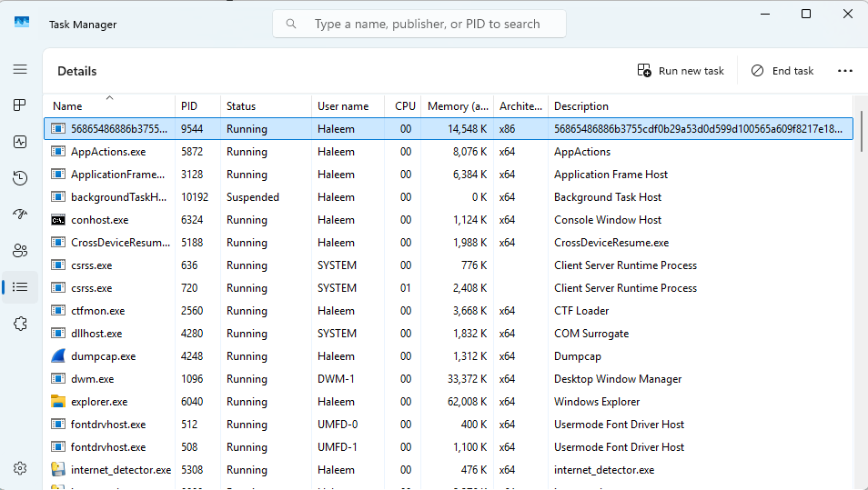This screenshot has width=868, height=490.
Task: Go to the Processes page icon
Action: coord(20,105)
